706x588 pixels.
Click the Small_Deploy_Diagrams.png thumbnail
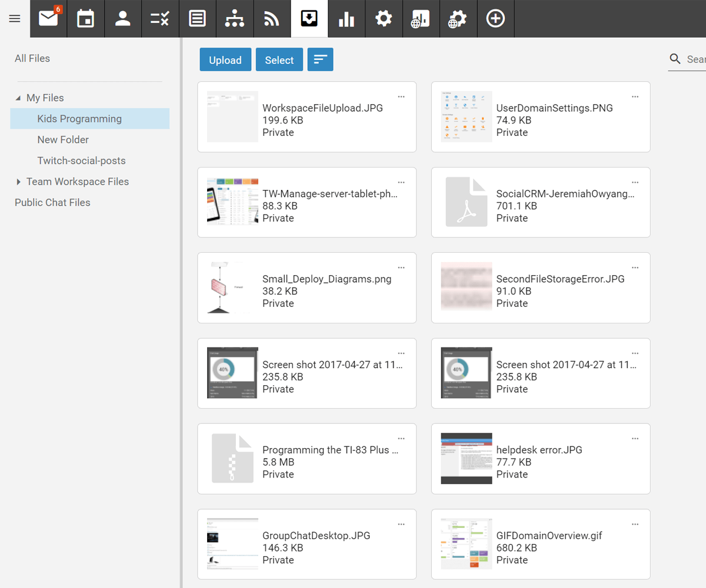pos(232,288)
